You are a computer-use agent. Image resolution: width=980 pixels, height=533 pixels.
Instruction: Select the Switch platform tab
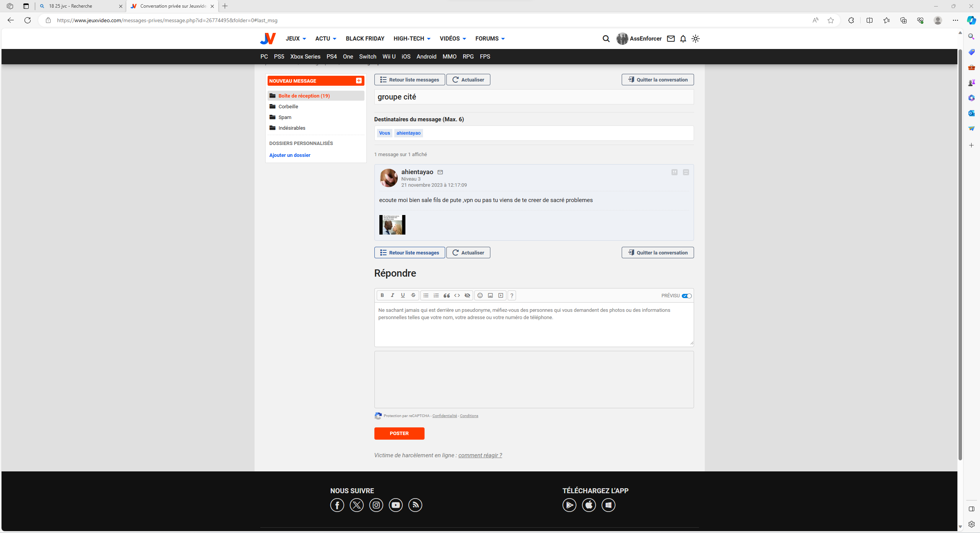click(x=367, y=57)
